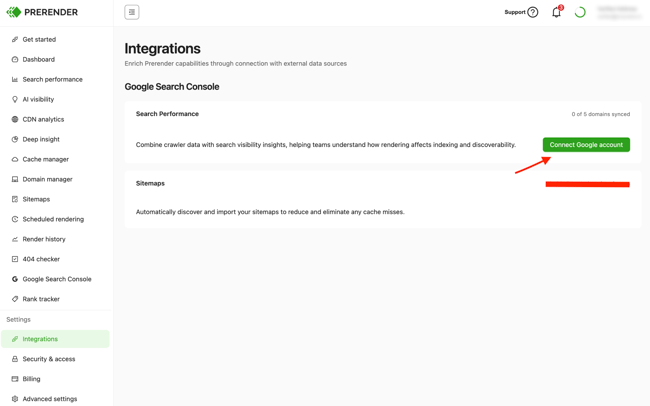Click the Support text link
Viewport: 650px width, 406px height.
pyautogui.click(x=515, y=12)
